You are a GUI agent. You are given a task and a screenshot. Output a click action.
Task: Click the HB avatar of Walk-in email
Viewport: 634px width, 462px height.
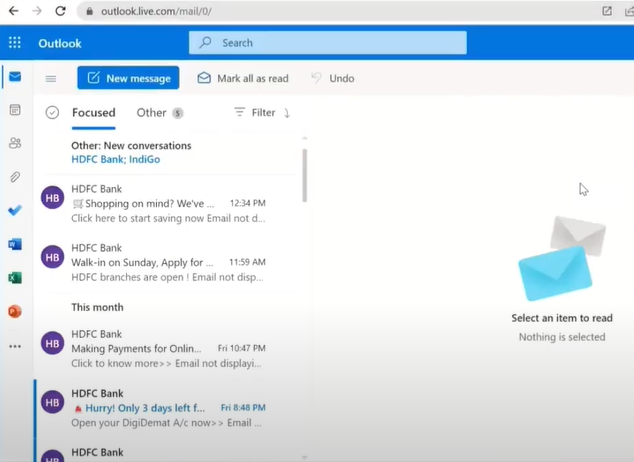coord(53,257)
